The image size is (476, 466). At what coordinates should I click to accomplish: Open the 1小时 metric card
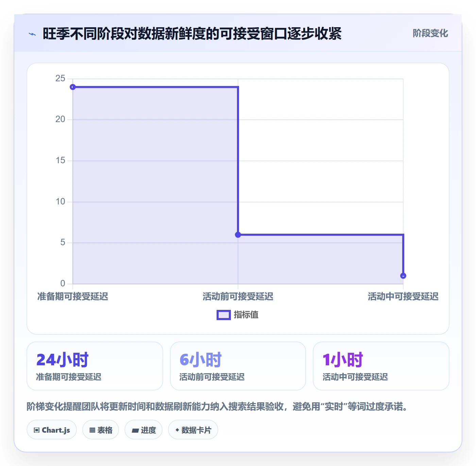click(x=381, y=366)
